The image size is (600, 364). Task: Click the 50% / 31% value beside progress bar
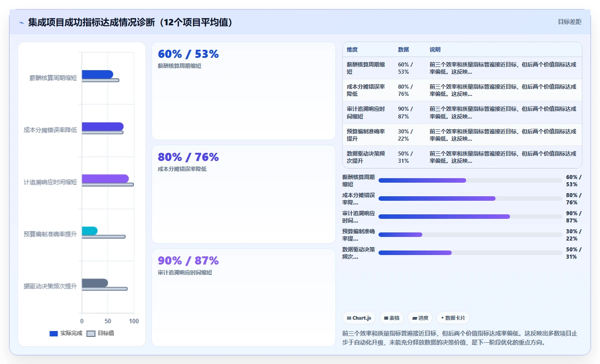click(x=573, y=253)
